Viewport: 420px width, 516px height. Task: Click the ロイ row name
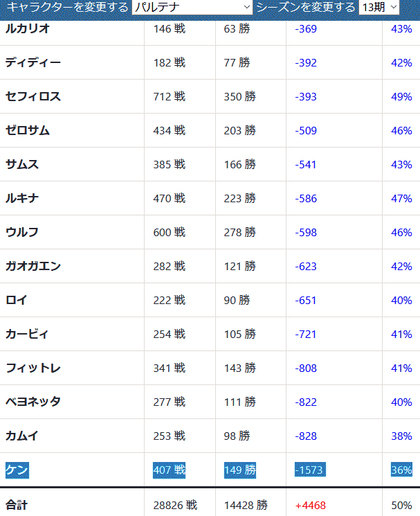[x=17, y=300]
